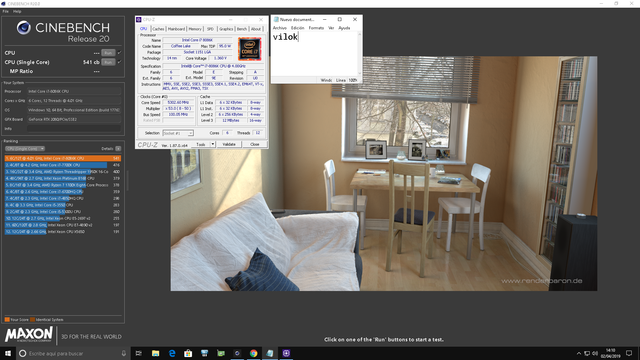Open the Formato menu in Notepad
Screen dimensions: 640x360
[316, 28]
